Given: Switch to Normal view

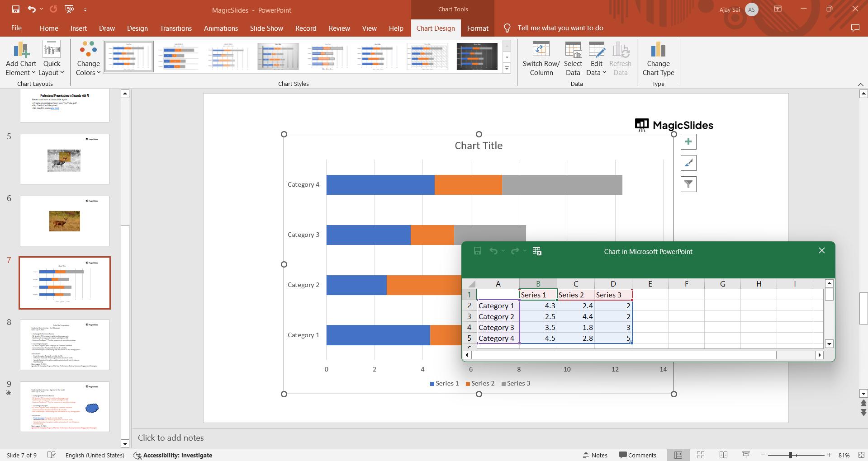Looking at the screenshot, I should 678,455.
